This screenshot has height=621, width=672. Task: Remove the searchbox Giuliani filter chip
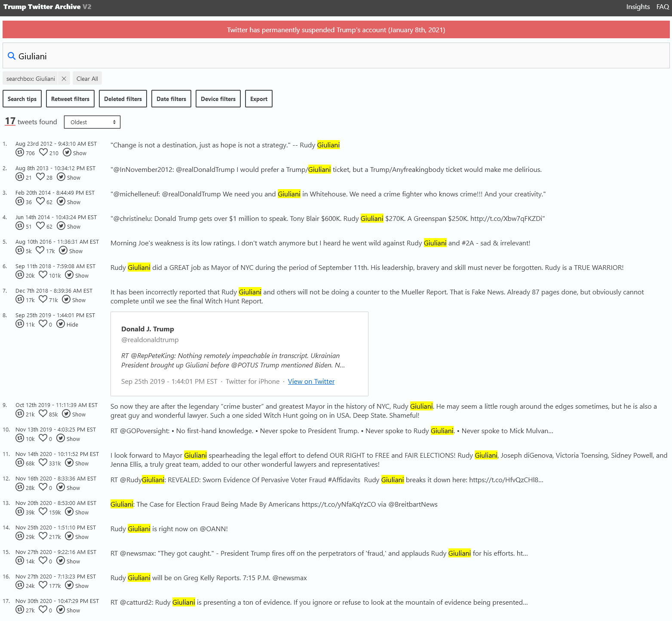pyautogui.click(x=64, y=79)
